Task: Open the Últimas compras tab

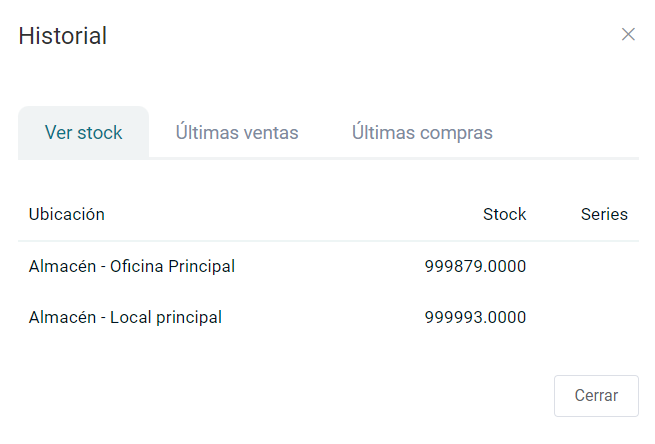Action: [x=422, y=132]
